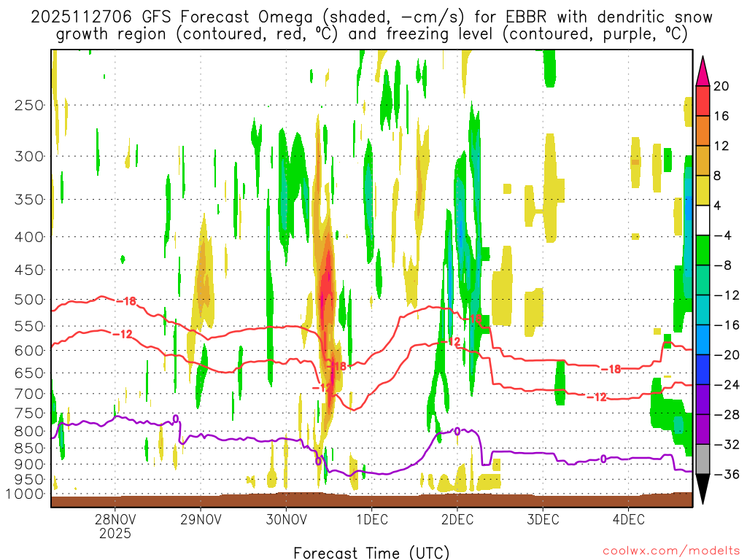The height and width of the screenshot is (560, 747).
Task: Click the 300 pressure level label
Action: tap(28, 156)
